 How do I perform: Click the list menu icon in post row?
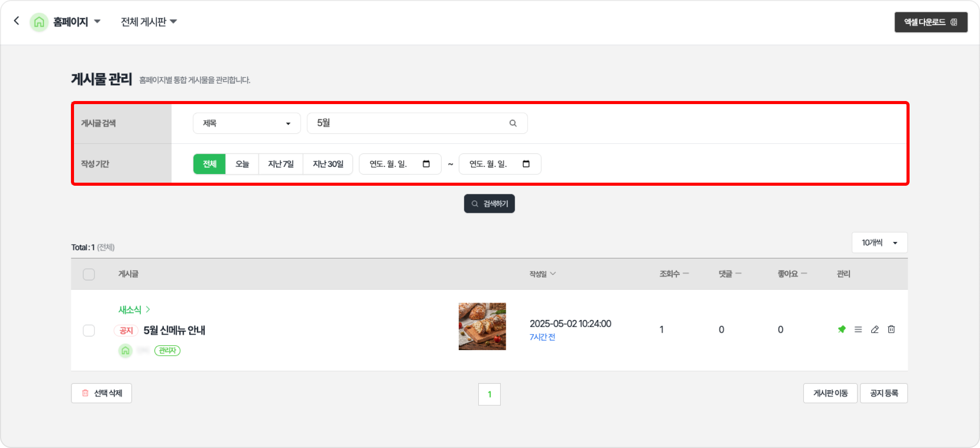coord(858,330)
